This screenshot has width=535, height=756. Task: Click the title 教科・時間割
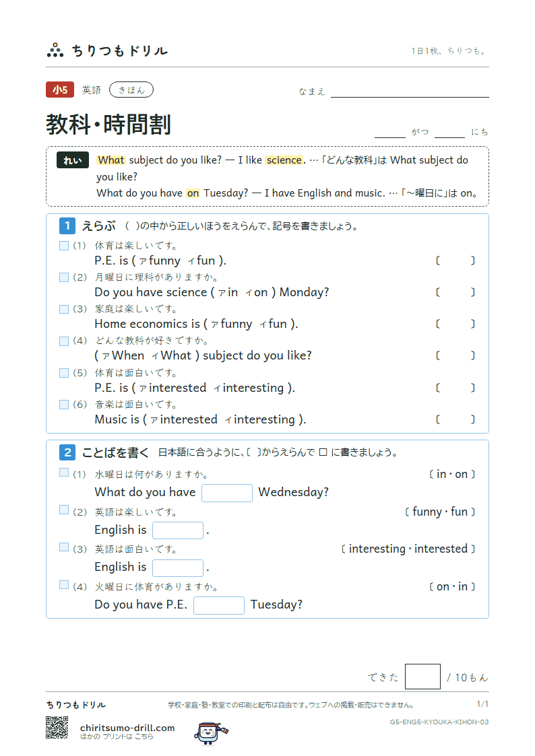[108, 125]
